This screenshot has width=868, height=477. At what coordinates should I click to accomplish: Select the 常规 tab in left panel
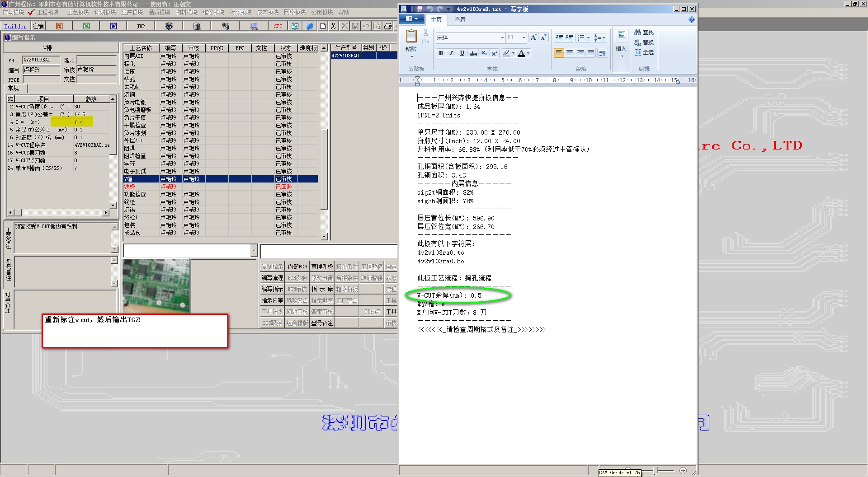[x=14, y=88]
